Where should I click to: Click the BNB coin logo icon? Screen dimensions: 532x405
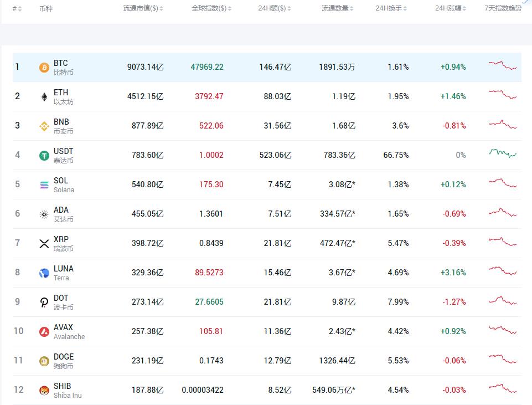click(44, 126)
